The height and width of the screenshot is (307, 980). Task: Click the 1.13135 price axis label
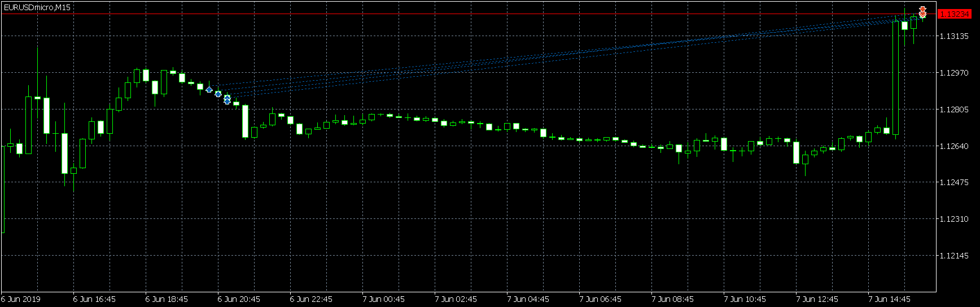tap(953, 36)
